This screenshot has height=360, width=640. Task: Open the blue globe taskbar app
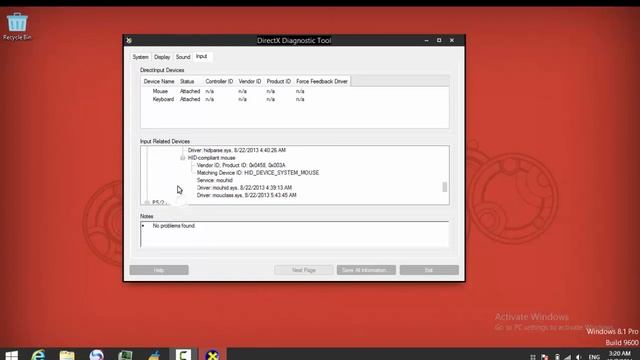coord(96,355)
